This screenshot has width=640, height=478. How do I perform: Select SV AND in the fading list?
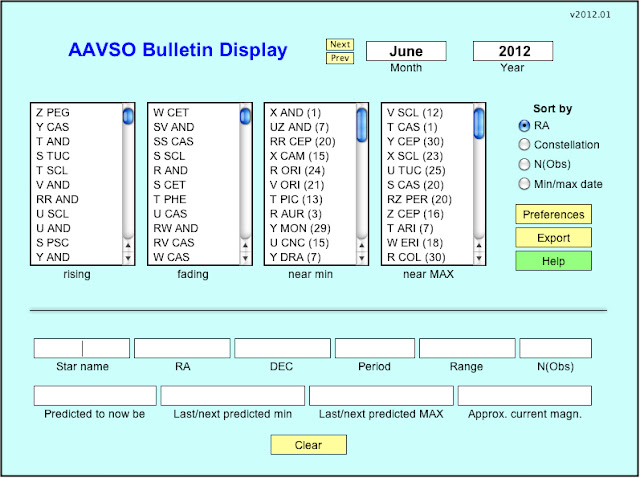[x=173, y=127]
